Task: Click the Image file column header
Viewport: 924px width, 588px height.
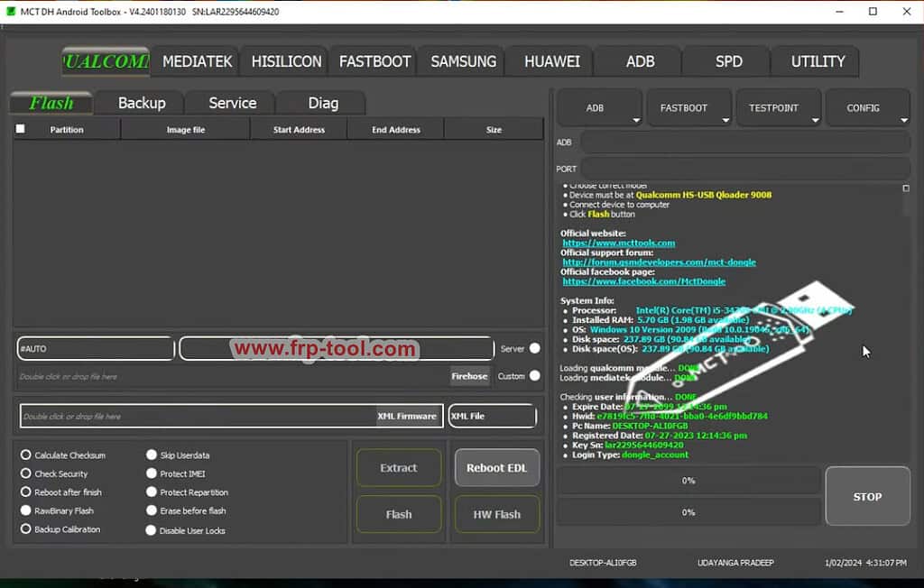Action: tap(186, 130)
